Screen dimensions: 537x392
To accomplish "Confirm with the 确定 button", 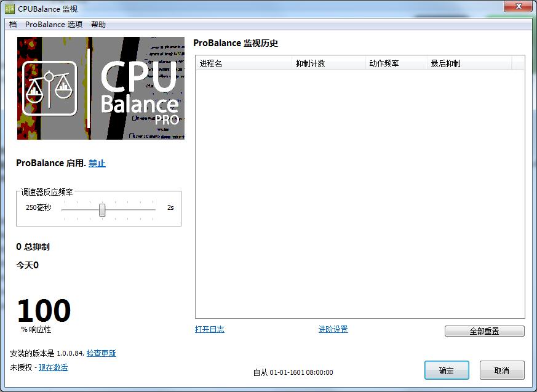I will (447, 370).
